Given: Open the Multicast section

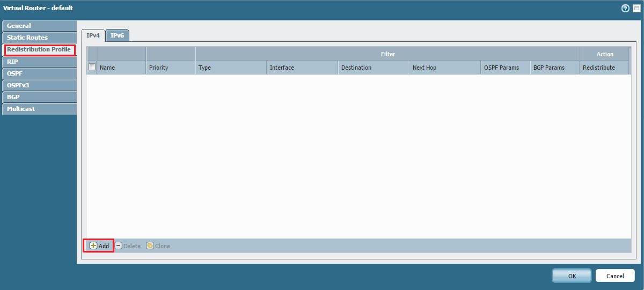Looking at the screenshot, I should pos(39,109).
